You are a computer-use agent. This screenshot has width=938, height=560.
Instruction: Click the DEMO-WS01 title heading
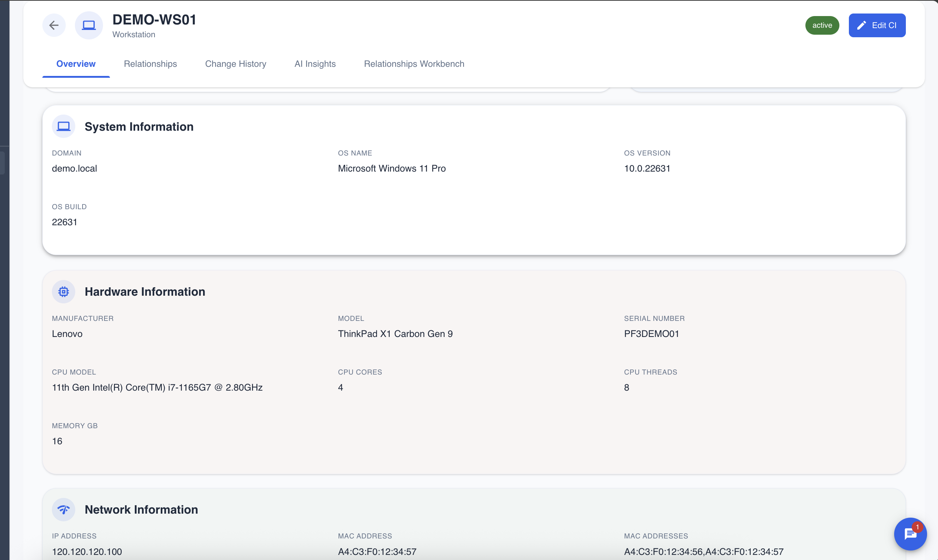coord(155,20)
